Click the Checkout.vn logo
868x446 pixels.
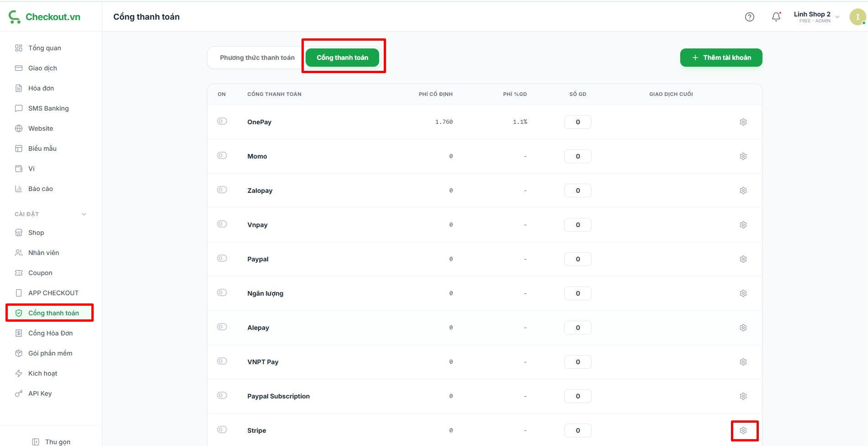tap(45, 17)
